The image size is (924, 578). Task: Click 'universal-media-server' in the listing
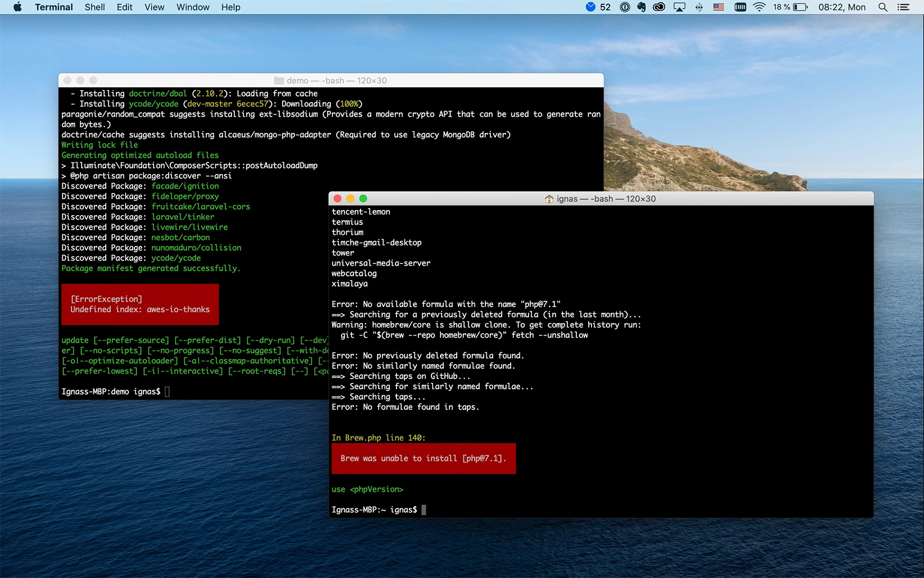click(x=381, y=263)
